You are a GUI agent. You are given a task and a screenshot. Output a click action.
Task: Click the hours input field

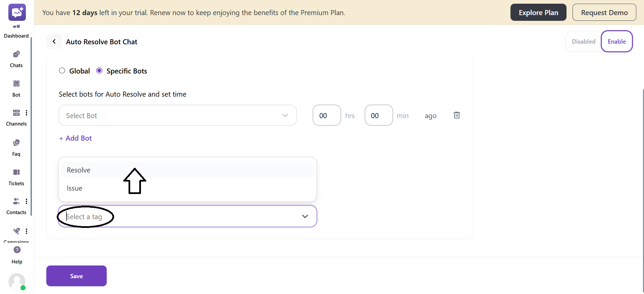coord(327,115)
